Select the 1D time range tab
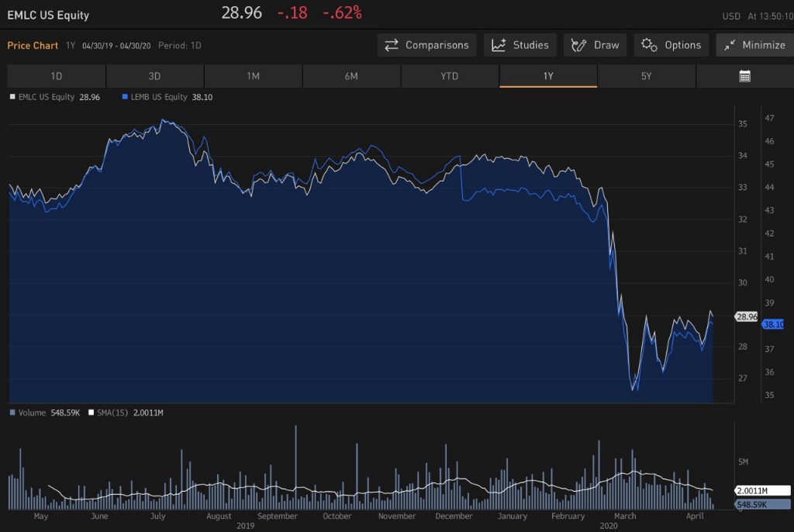 pos(56,76)
